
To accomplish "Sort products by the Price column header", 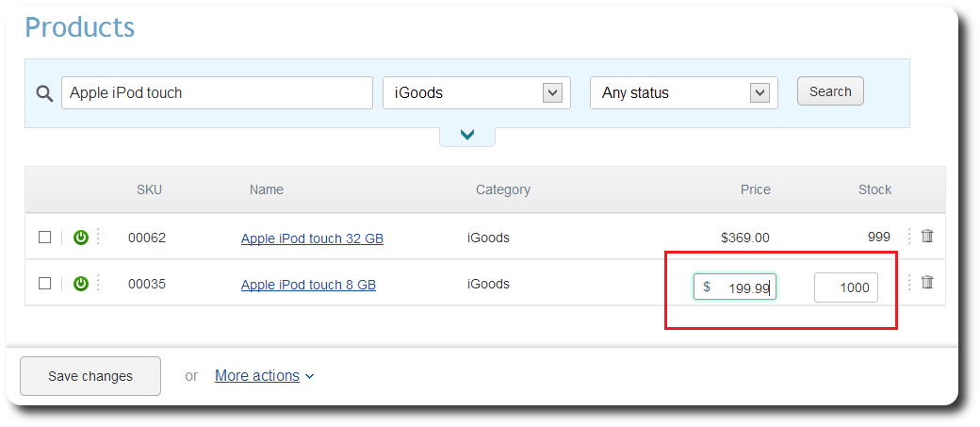I will point(756,189).
